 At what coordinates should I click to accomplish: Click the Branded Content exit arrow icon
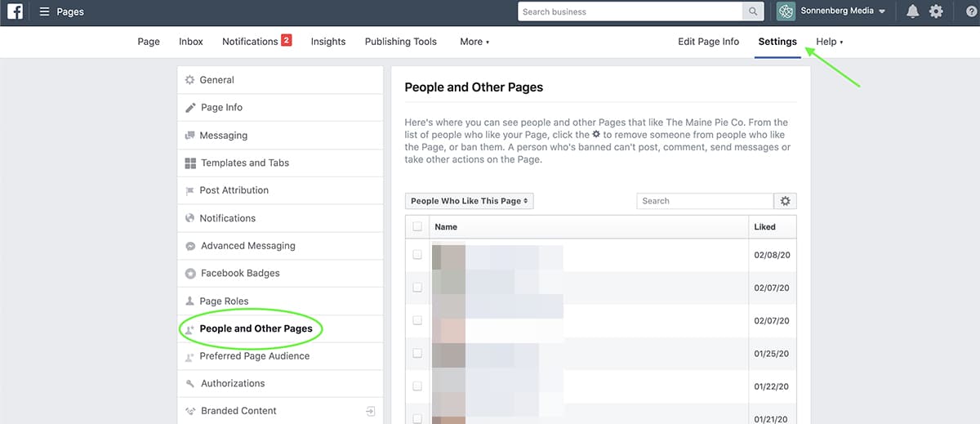(370, 411)
